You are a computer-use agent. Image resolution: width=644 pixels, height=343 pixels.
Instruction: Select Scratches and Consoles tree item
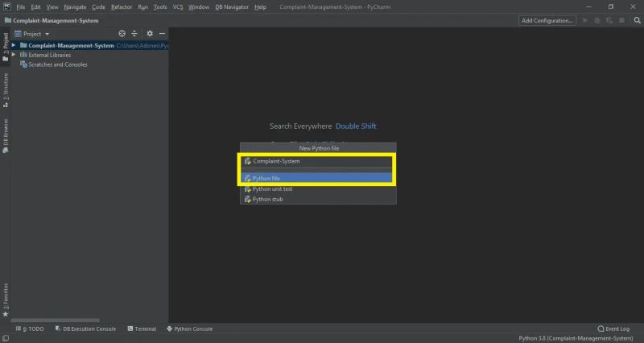coord(57,64)
